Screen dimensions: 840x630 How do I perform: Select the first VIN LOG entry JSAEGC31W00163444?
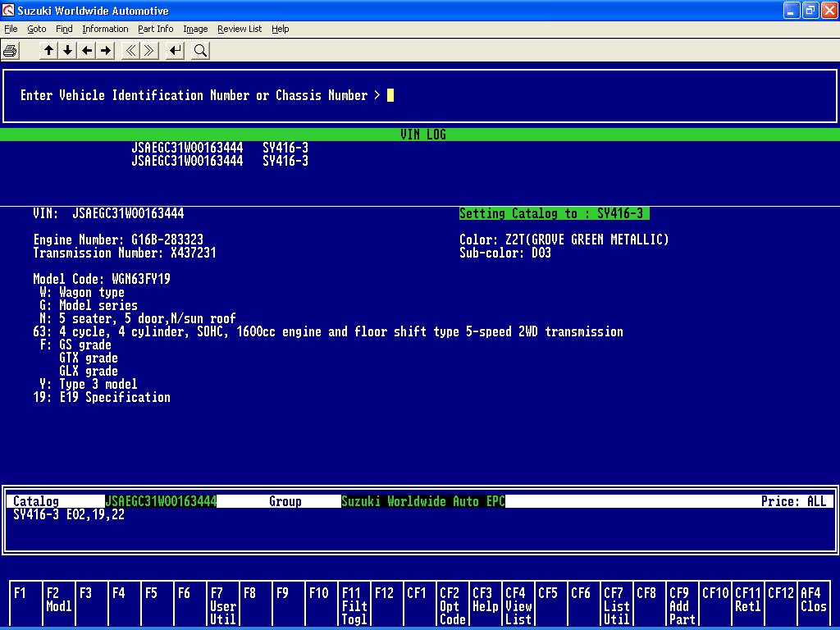click(x=187, y=148)
